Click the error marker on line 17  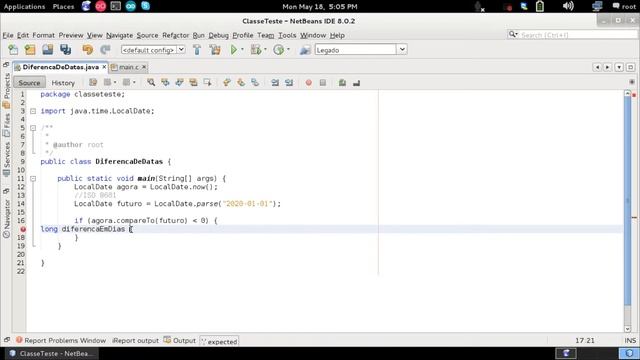pos(23,229)
